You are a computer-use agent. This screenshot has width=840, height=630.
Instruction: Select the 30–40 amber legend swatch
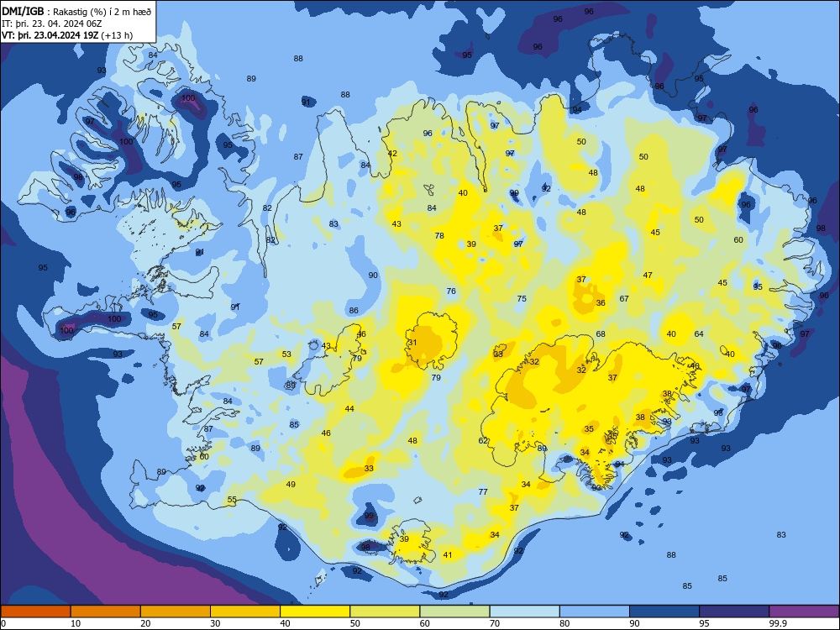click(x=245, y=612)
